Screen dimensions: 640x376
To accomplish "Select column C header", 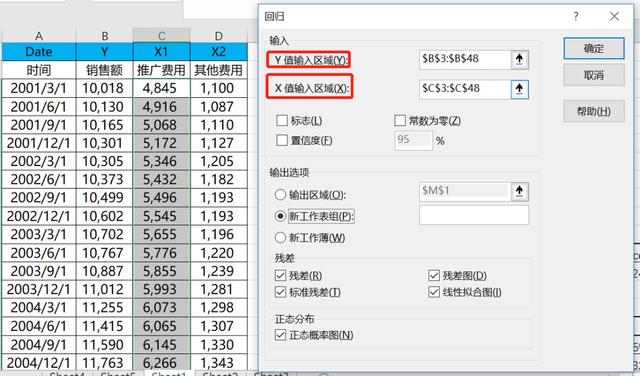I will click(162, 36).
